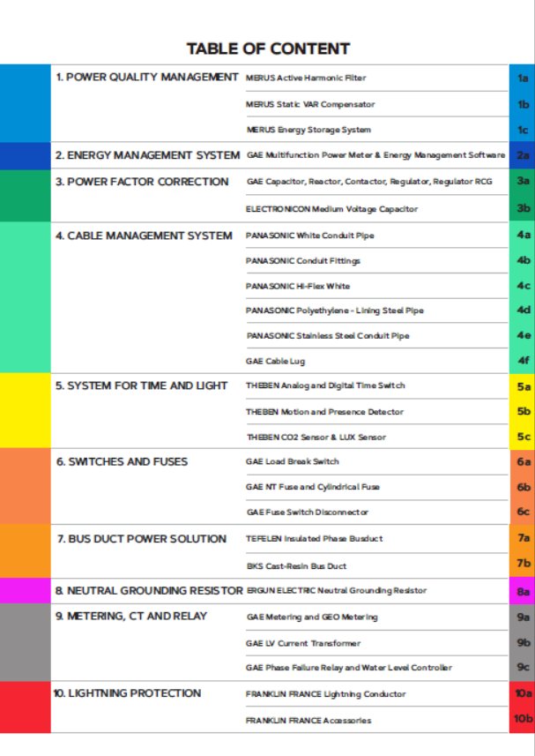Click the yellow color block for section 5
The height and width of the screenshot is (756, 535).
pos(25,410)
